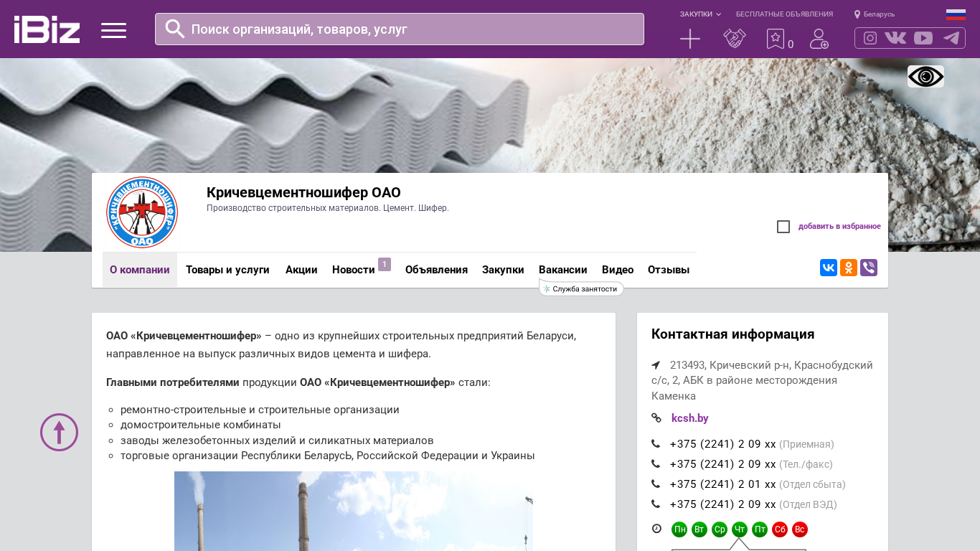Screen dimensions: 980x551
Task: Click the Russian flag language icon
Action: [956, 14]
